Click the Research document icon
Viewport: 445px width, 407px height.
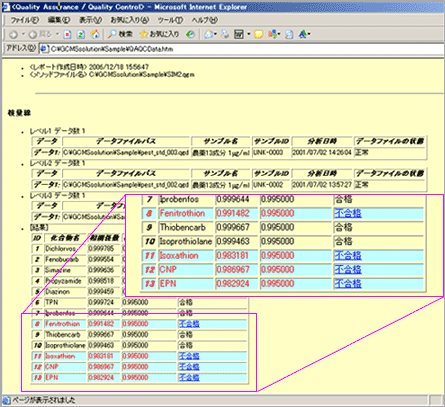(x=289, y=34)
